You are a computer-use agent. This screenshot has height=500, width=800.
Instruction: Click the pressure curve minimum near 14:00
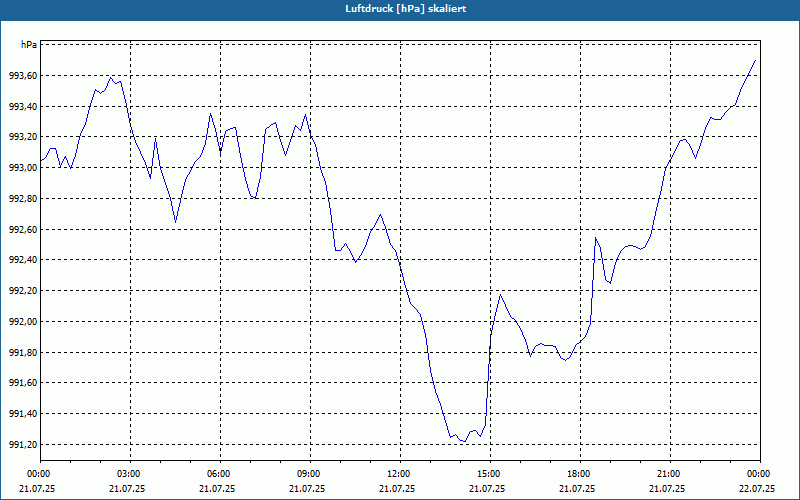click(464, 441)
